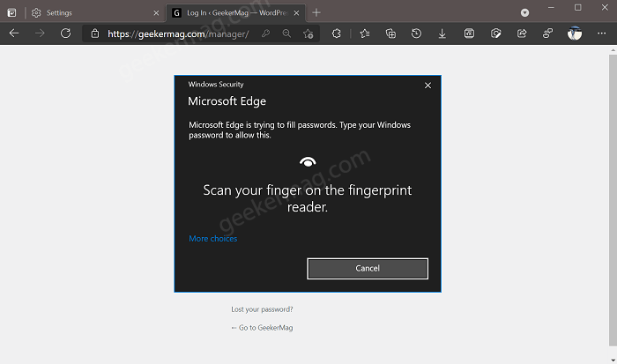Open the Favorites list
The image size is (617, 364).
point(365,33)
